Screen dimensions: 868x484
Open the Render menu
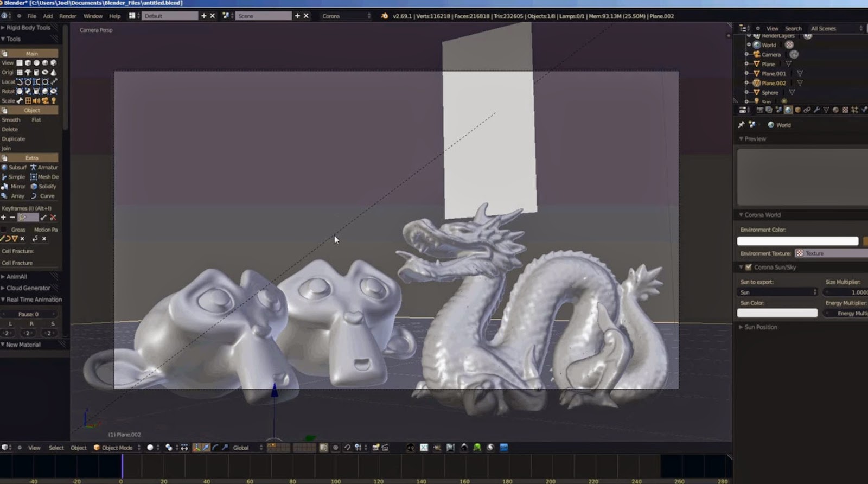[x=68, y=16]
